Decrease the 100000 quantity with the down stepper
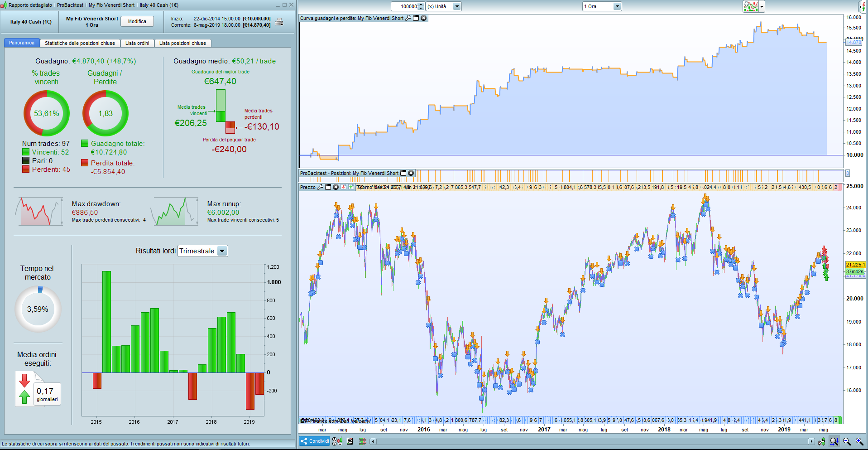868x450 pixels. tap(421, 9)
